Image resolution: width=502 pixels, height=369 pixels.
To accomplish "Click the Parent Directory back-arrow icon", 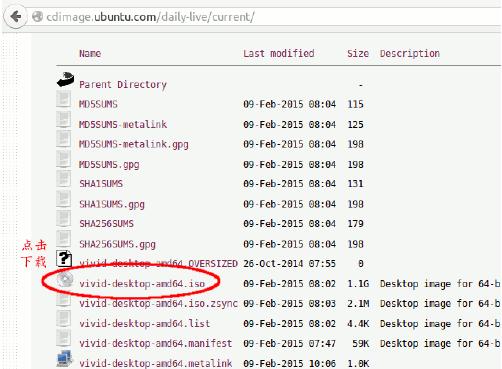I will point(65,80).
